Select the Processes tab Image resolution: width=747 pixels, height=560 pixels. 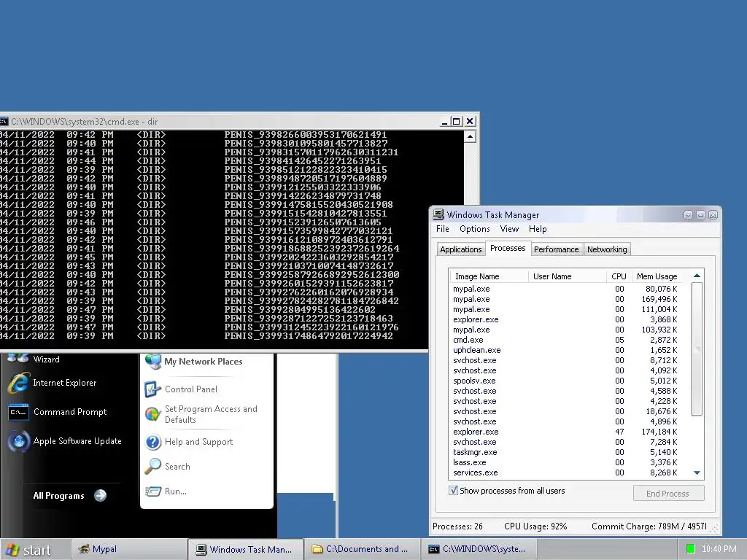(x=508, y=248)
